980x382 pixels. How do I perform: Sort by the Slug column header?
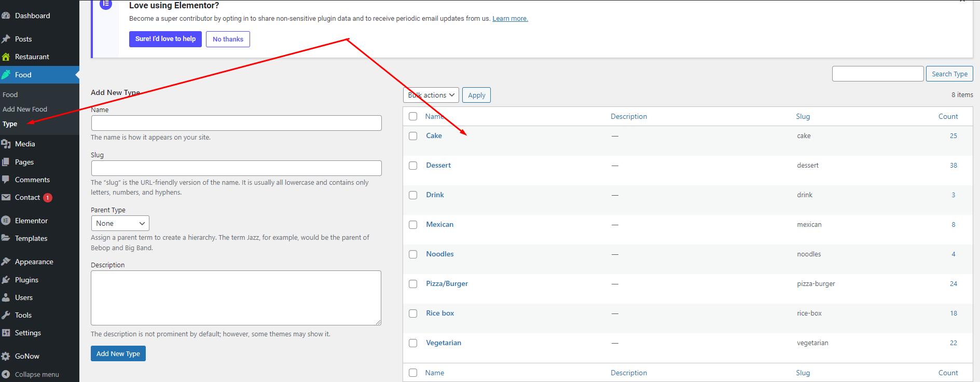tap(803, 116)
